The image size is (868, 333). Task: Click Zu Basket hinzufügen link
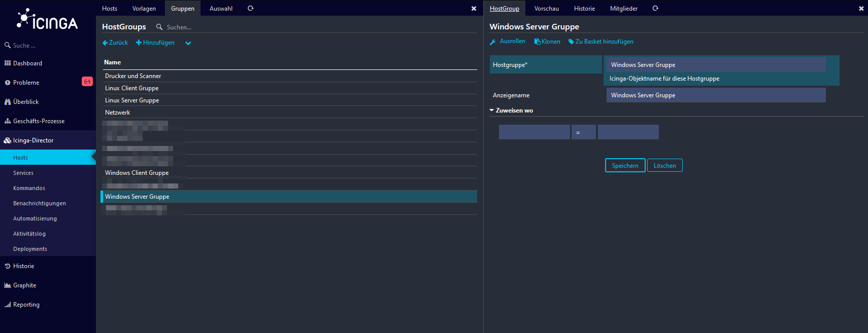pyautogui.click(x=601, y=42)
